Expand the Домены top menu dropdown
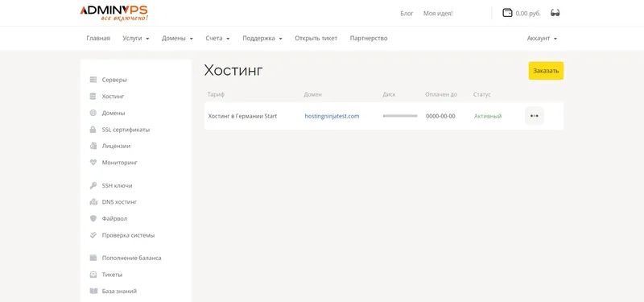Image resolution: width=644 pixels, height=302 pixels. [x=177, y=38]
